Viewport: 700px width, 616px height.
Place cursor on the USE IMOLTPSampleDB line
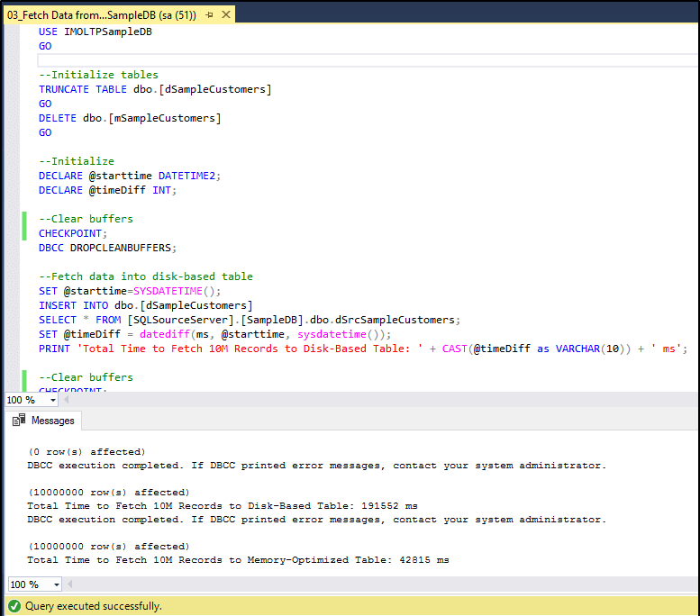(x=95, y=32)
